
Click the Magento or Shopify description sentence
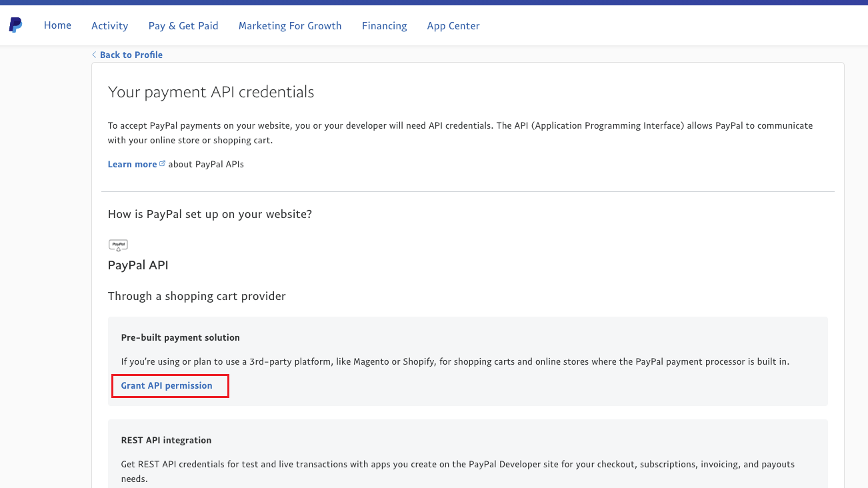pyautogui.click(x=455, y=361)
